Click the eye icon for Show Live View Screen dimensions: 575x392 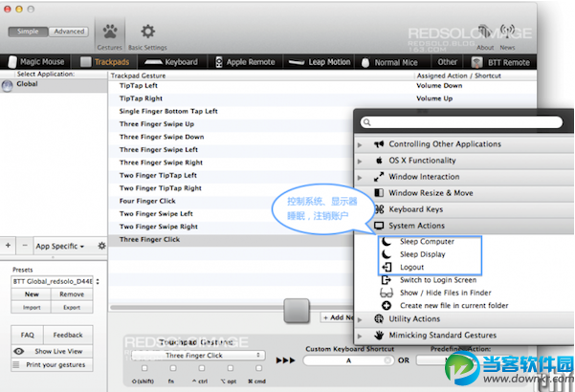[x=19, y=351]
